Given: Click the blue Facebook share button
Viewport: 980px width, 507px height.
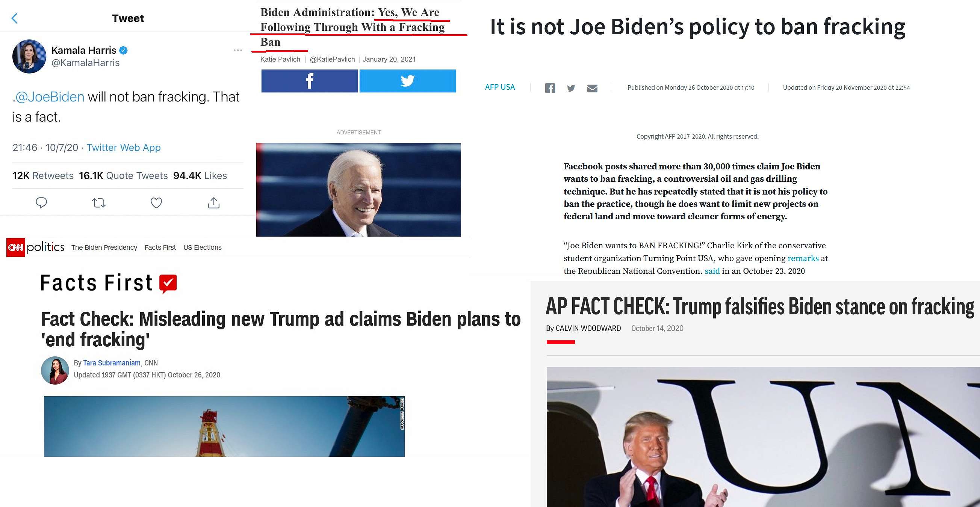Looking at the screenshot, I should tap(310, 81).
